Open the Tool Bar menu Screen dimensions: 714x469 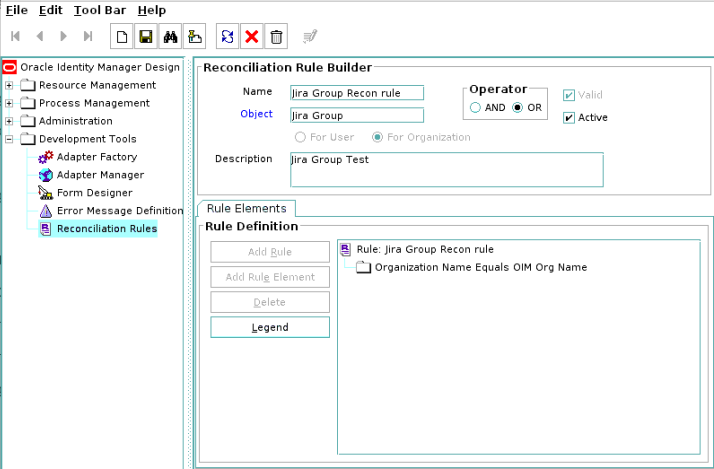tap(100, 10)
